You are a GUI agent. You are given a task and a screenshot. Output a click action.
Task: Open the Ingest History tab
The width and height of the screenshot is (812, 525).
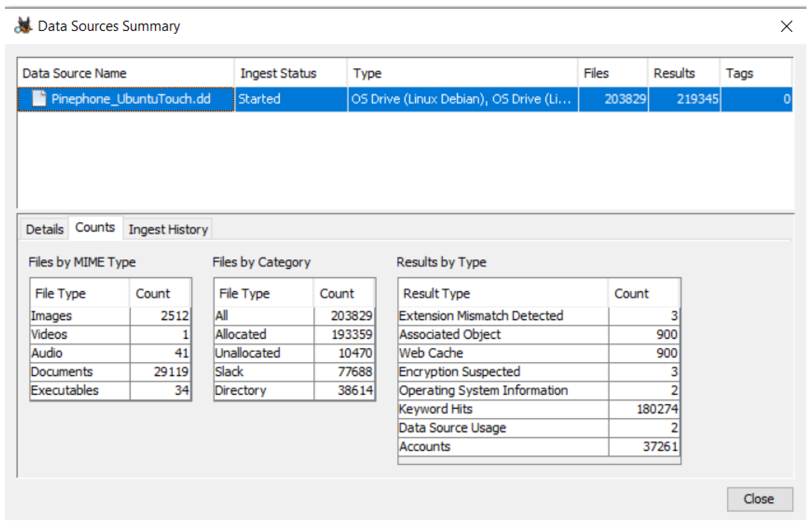[168, 229]
